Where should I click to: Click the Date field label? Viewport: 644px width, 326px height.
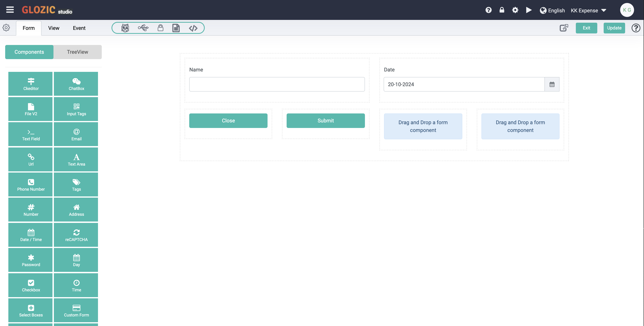[389, 70]
